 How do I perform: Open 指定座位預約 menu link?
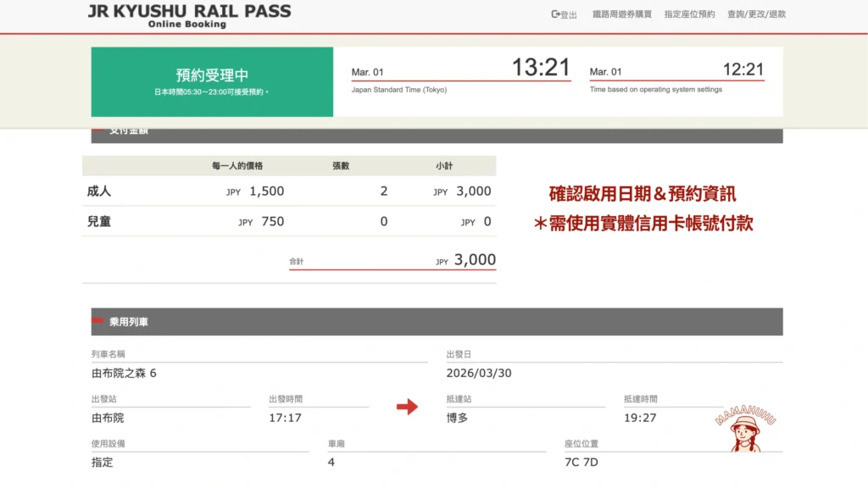[689, 14]
